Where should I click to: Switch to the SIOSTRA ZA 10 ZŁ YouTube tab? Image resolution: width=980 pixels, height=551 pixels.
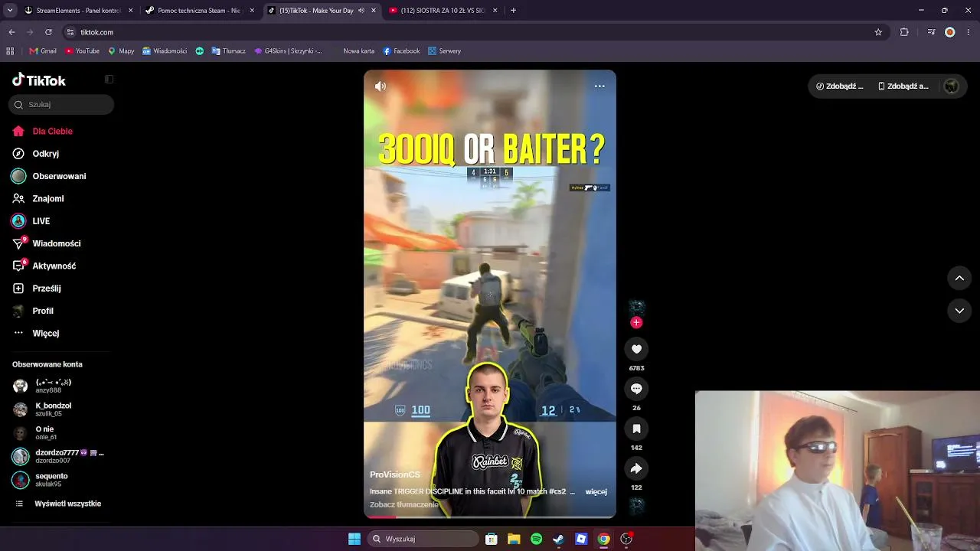point(444,11)
